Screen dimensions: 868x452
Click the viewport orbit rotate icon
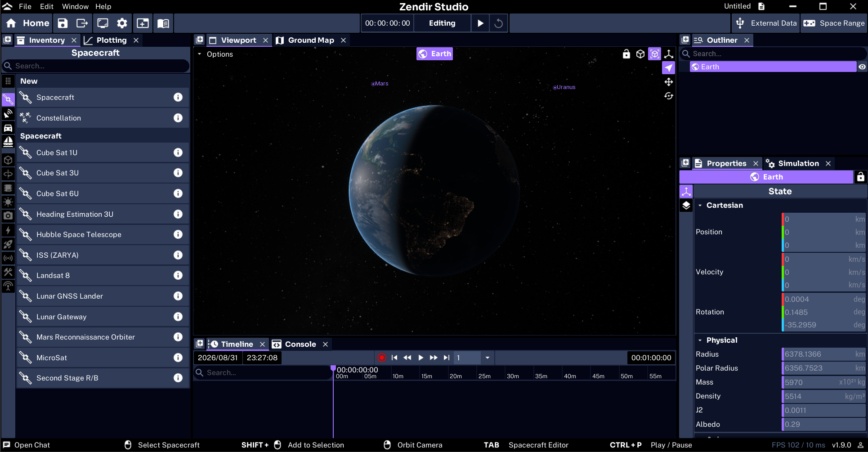coord(669,96)
